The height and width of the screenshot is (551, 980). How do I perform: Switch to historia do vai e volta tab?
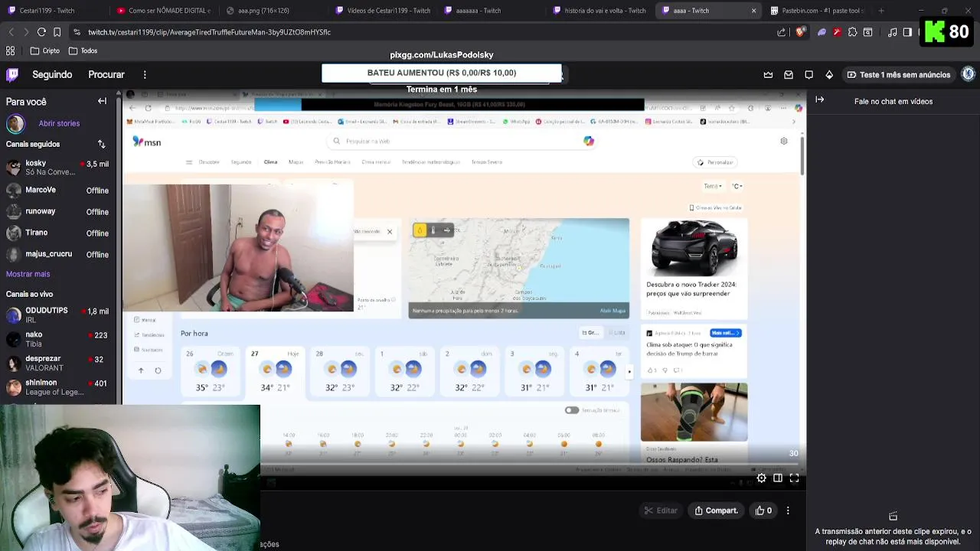pos(601,11)
